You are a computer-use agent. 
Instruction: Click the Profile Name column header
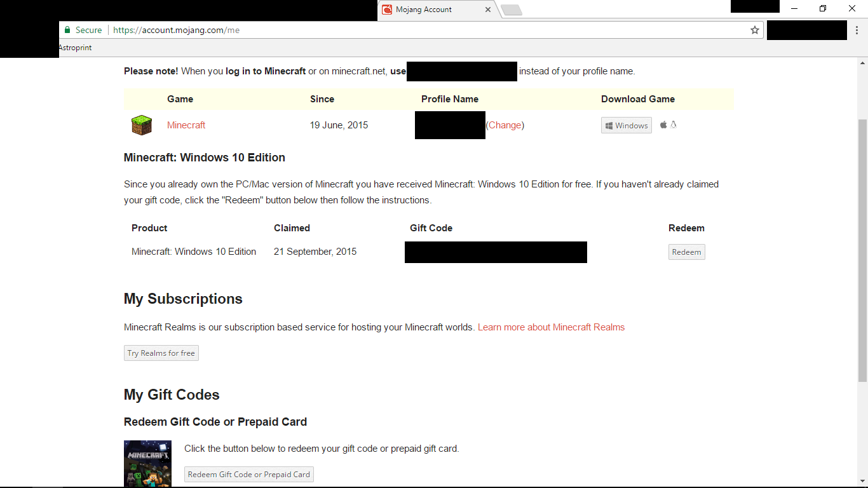point(450,99)
